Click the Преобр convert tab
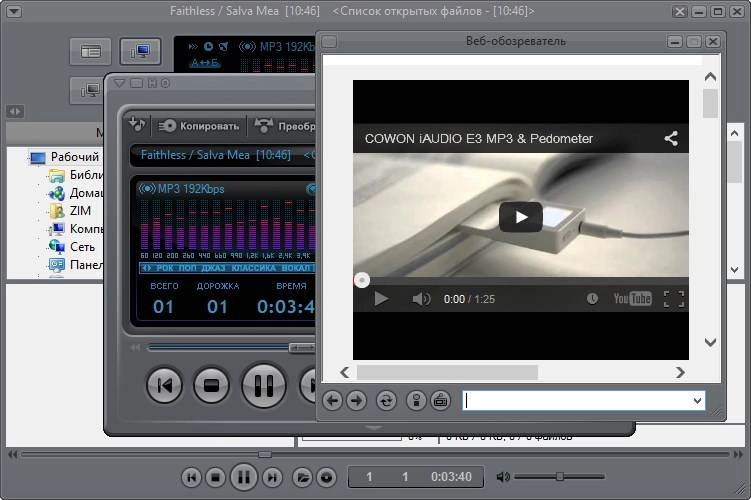Image resolution: width=751 pixels, height=500 pixels. [284, 126]
